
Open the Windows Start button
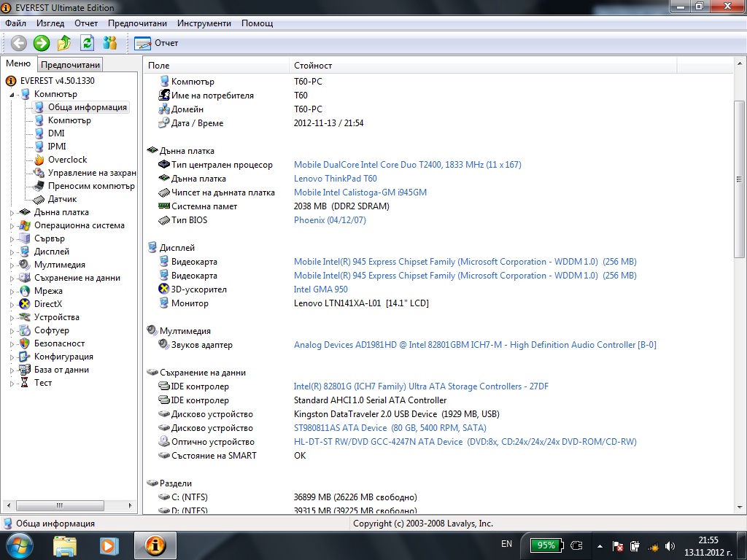[18, 545]
